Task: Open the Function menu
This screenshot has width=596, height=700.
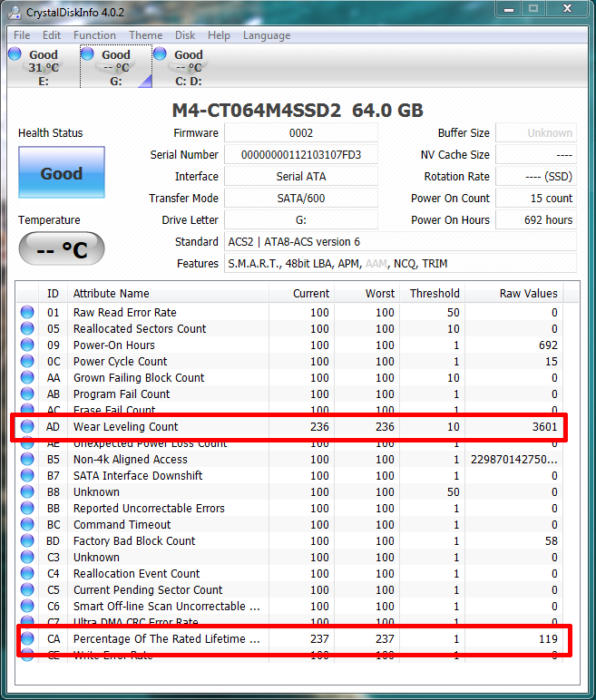Action: pyautogui.click(x=94, y=35)
